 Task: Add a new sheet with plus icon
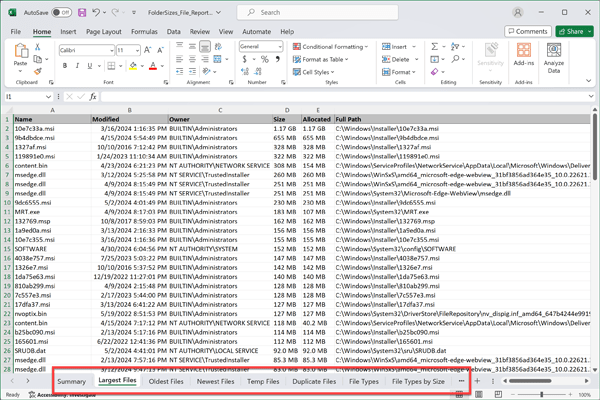(477, 381)
